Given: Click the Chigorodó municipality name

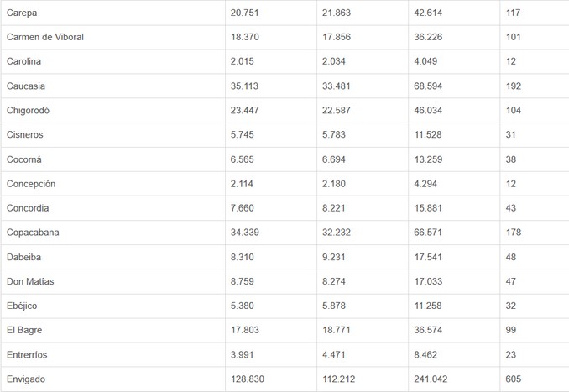Looking at the screenshot, I should click(31, 111).
